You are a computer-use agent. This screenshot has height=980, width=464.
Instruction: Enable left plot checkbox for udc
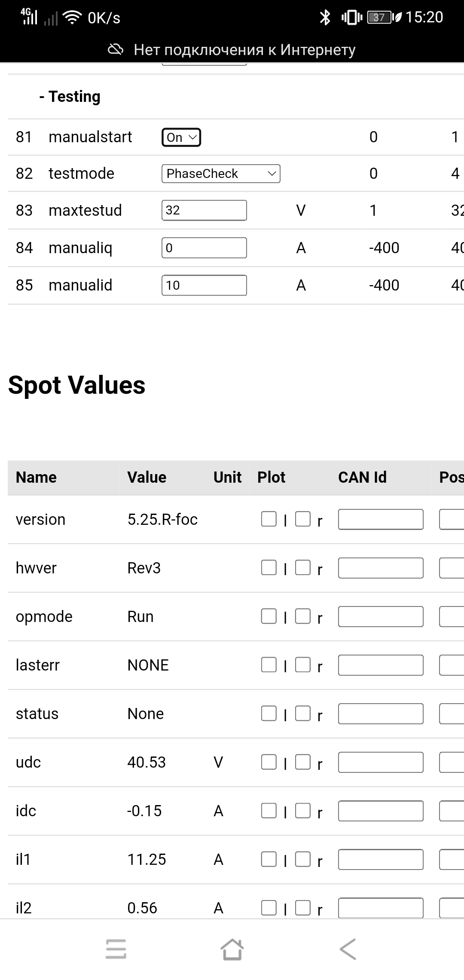pyautogui.click(x=269, y=762)
